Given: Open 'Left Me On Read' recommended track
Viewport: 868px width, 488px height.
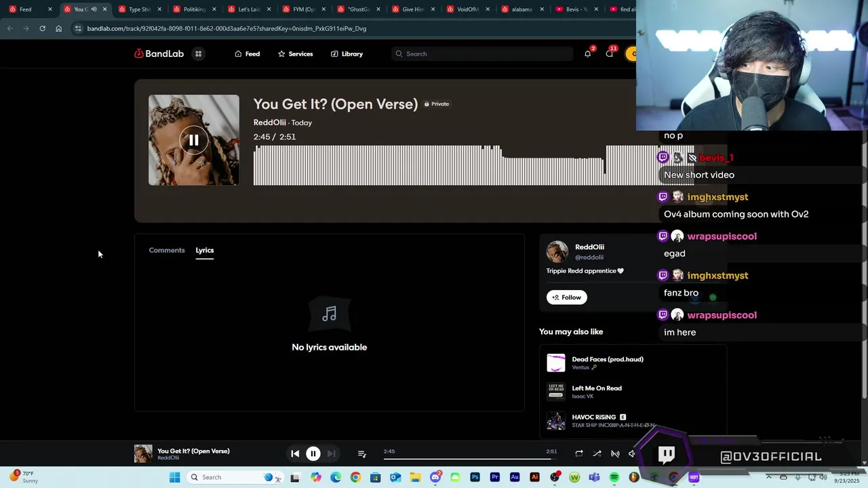Looking at the screenshot, I should (597, 388).
